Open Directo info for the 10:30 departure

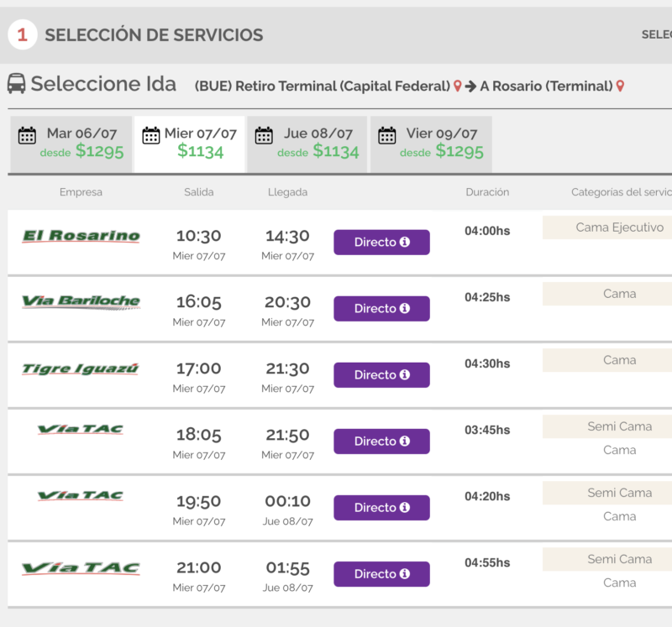tap(382, 243)
